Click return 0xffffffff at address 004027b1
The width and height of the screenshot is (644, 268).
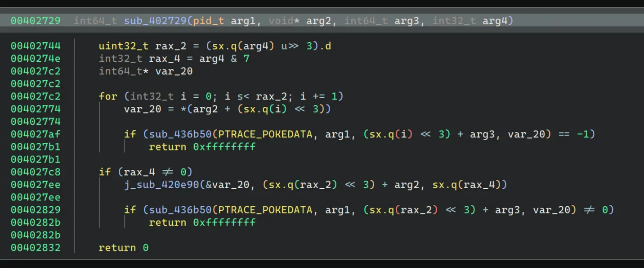[x=202, y=147]
